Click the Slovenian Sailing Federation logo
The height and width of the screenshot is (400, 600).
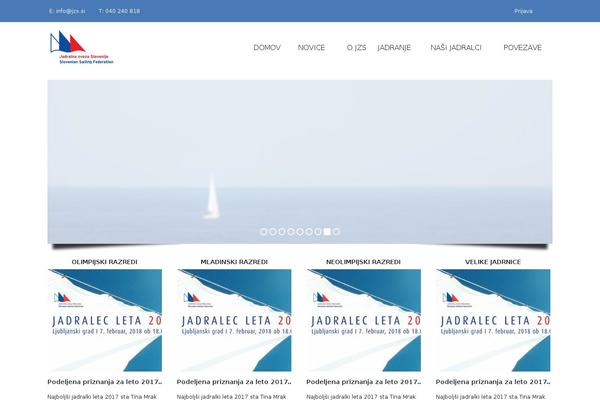tap(82, 47)
